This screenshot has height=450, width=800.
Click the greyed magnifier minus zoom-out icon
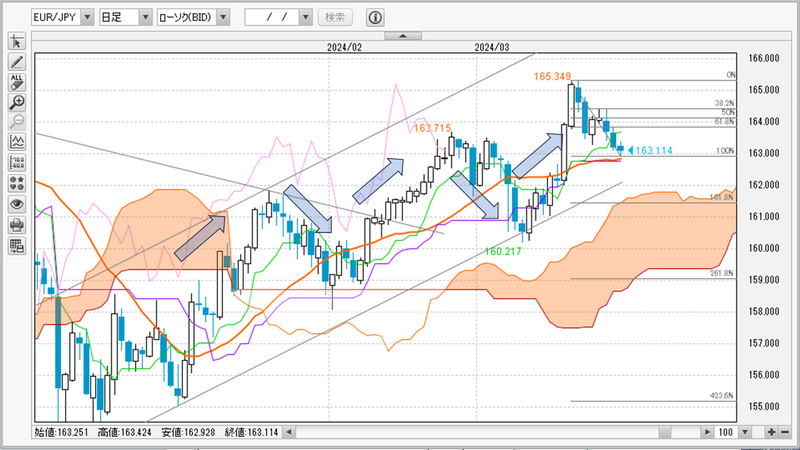pos(17,122)
